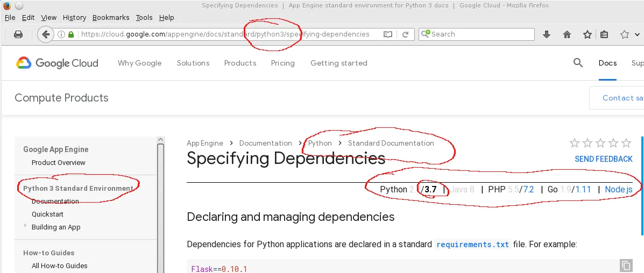This screenshot has height=273, width=644.
Task: Select Python 3 Standard Environment heading
Action: [x=78, y=189]
